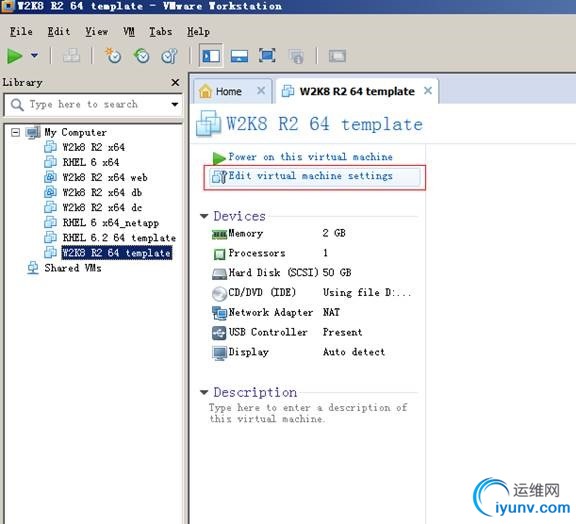Image resolution: width=576 pixels, height=524 pixels.
Task: Click the Display Auto detect value
Action: click(x=354, y=352)
